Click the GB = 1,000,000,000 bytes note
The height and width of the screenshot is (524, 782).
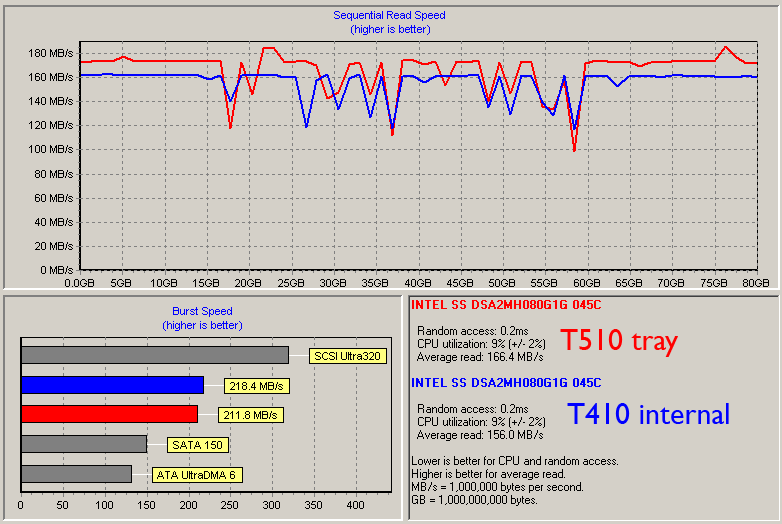(474, 500)
